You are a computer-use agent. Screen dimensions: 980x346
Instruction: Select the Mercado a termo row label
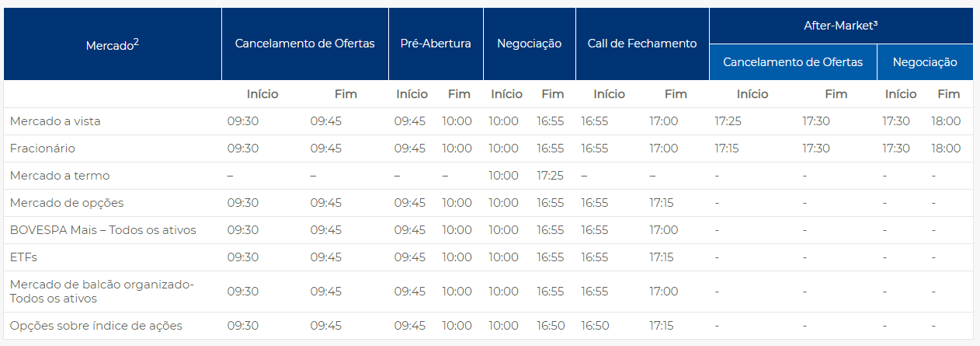[x=60, y=176]
